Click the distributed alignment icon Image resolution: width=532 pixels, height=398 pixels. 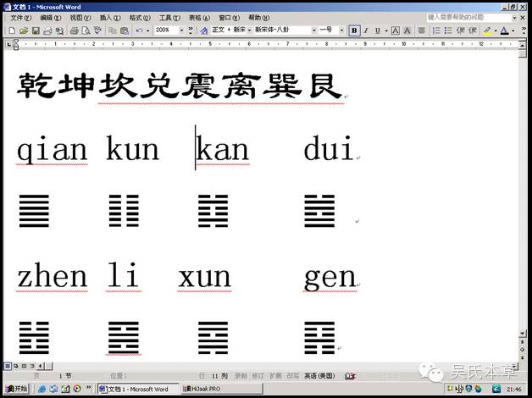click(x=421, y=30)
